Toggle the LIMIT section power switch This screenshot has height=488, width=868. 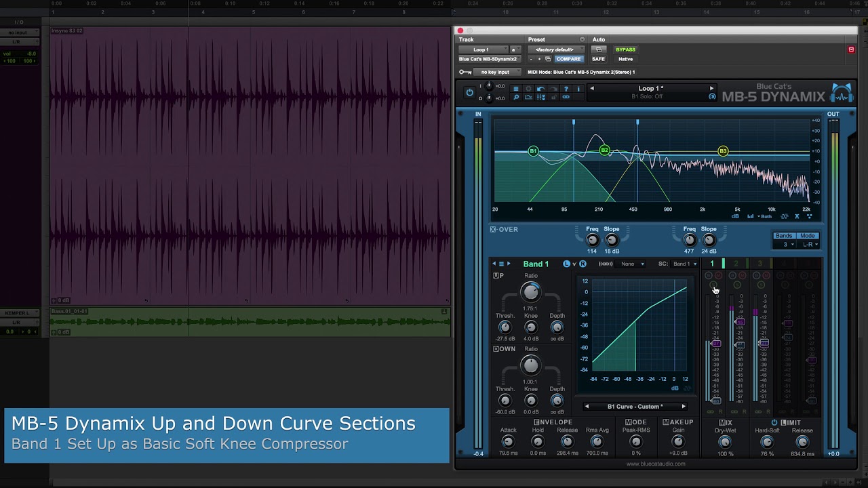coord(774,422)
